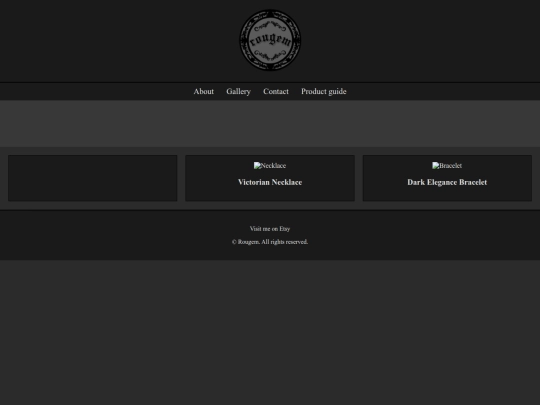Go to the Gallery page
The width and height of the screenshot is (540, 405).
tap(238, 92)
